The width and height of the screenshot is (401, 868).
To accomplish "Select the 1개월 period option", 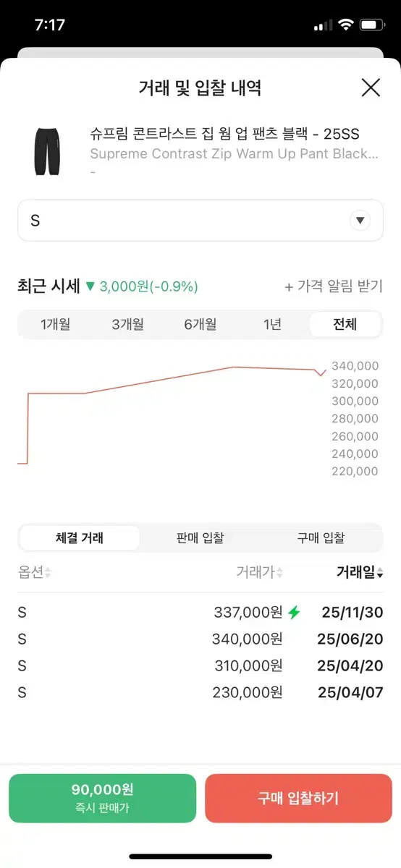I will click(56, 324).
